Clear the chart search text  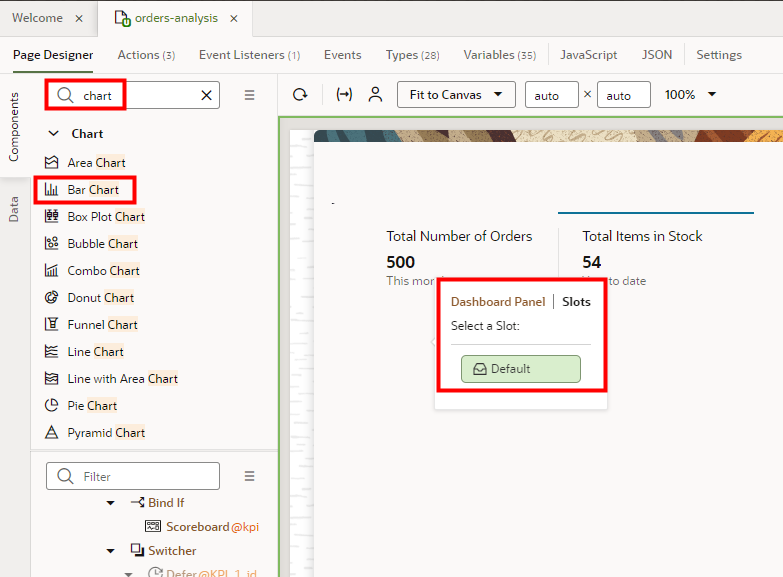tap(206, 95)
